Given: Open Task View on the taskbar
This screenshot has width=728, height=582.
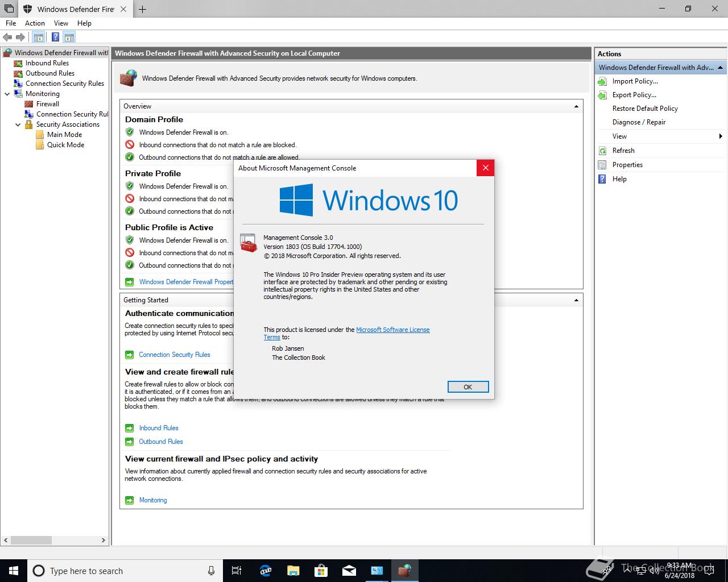Looking at the screenshot, I should point(237,571).
